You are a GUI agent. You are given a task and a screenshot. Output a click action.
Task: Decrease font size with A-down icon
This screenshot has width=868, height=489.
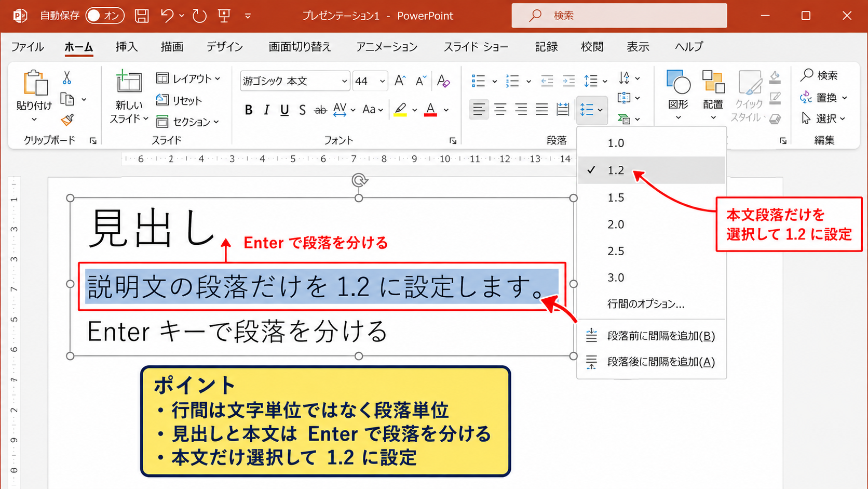click(421, 81)
